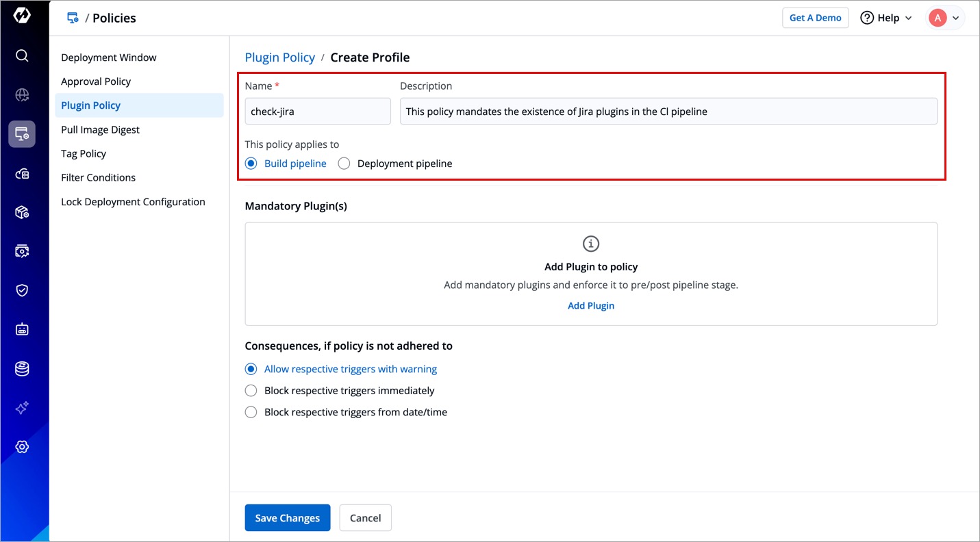Go to Lock Deployment Configuration
Image resolution: width=980 pixels, height=542 pixels.
click(133, 202)
